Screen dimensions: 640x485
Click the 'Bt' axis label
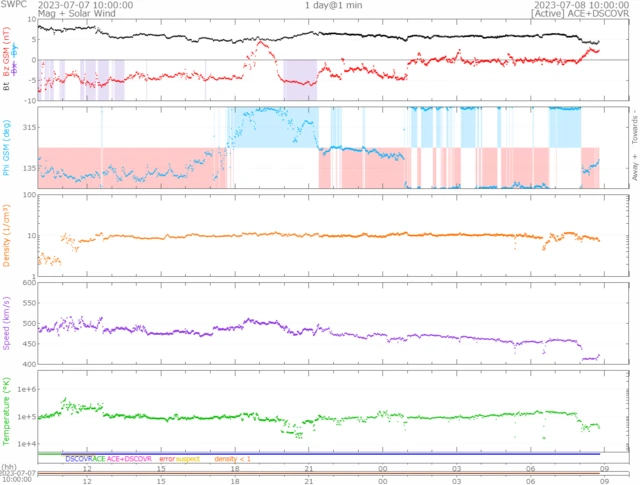(6, 86)
